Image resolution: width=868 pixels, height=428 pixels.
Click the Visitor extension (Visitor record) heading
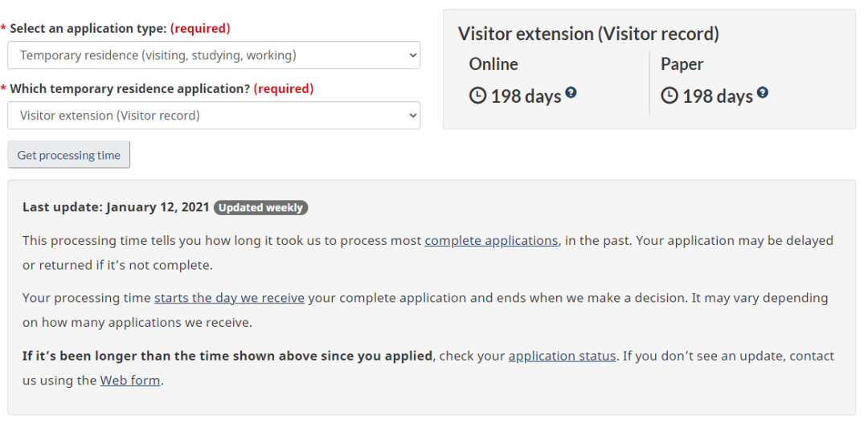588,34
